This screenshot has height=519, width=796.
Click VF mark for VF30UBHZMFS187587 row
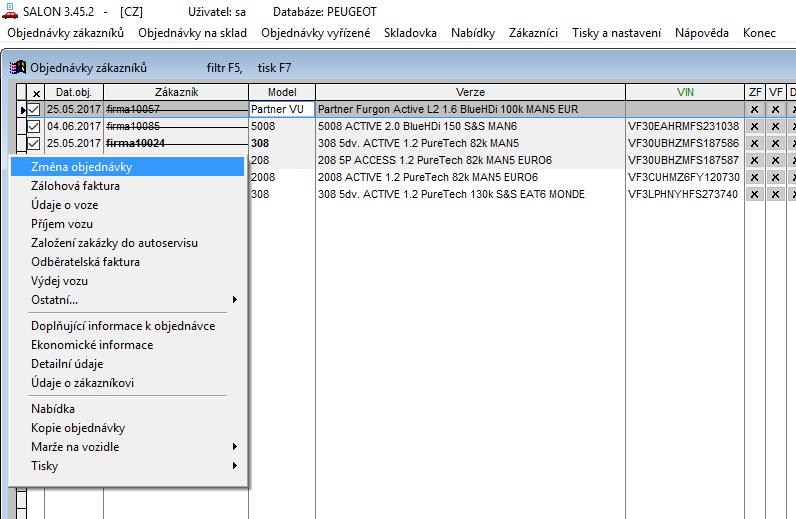(x=775, y=160)
